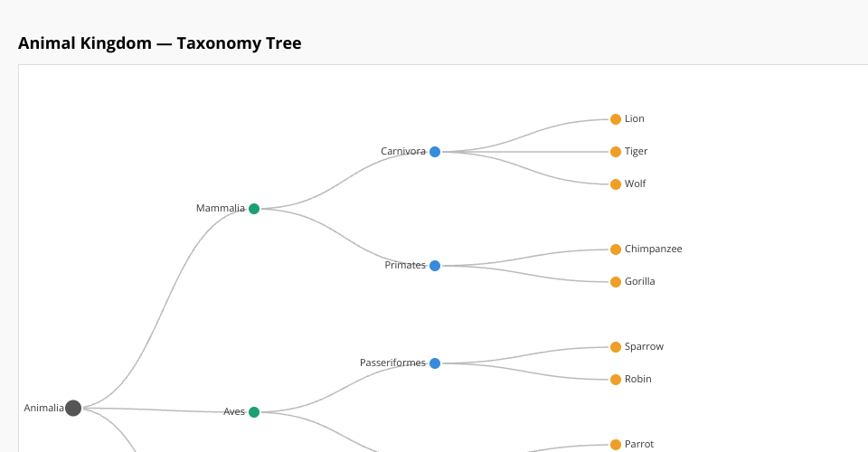Viewport: 868px width, 452px height.
Task: Select the Lion orange leaf node
Action: tap(616, 119)
